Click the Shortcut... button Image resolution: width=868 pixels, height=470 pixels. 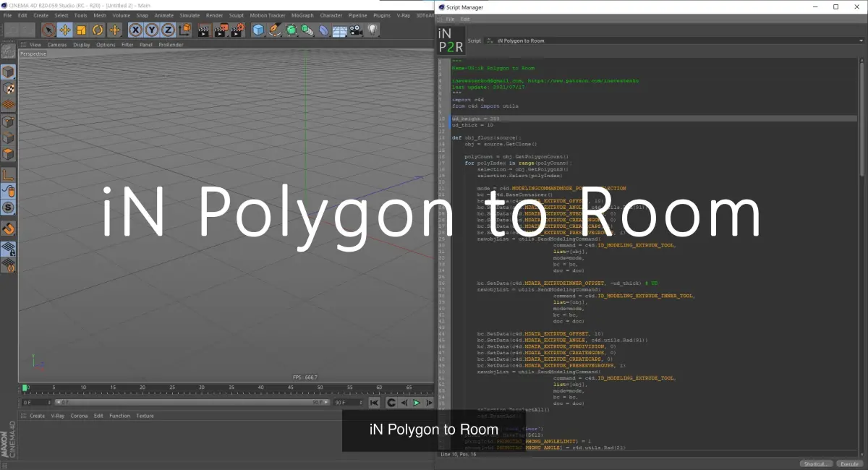click(817, 463)
